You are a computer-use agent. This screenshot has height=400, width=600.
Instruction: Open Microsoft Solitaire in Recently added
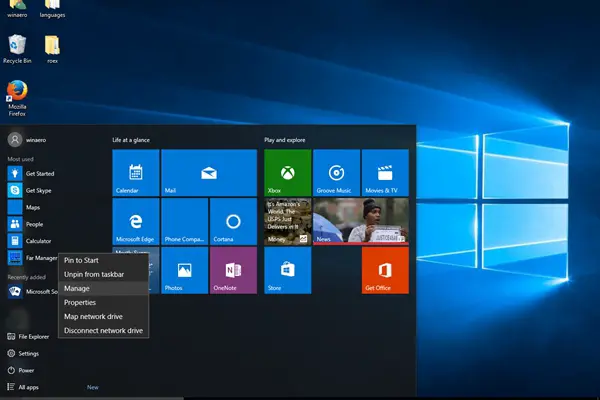(x=32, y=292)
